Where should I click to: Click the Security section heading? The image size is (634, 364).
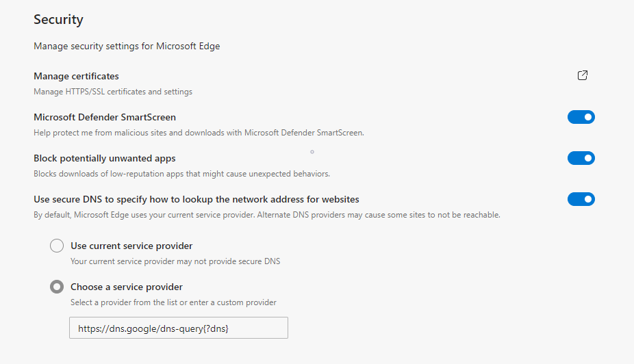pos(58,19)
